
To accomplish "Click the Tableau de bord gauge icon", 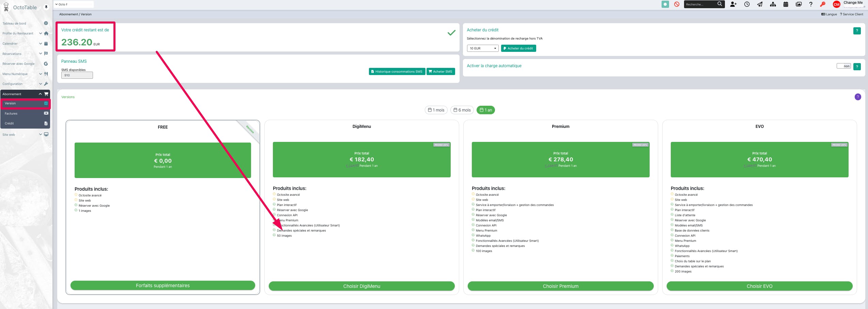I will click(46, 23).
